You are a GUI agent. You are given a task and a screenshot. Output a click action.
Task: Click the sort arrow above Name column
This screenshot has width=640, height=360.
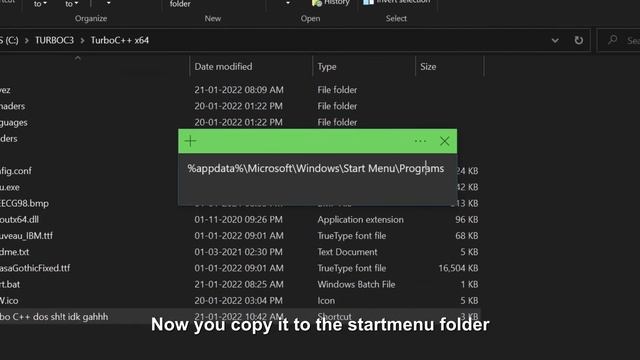[x=78, y=58]
